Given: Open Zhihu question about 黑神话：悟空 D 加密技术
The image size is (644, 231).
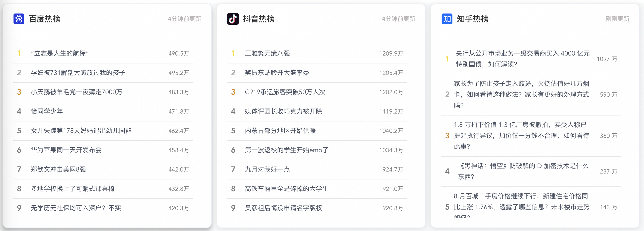Looking at the screenshot, I should coord(523,171).
